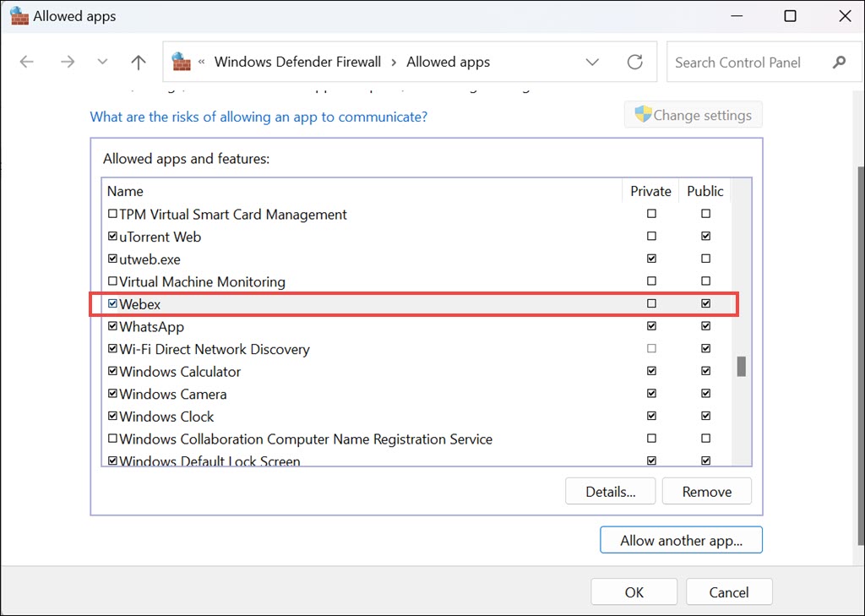Uncheck the Webex Public network checkbox
This screenshot has width=865, height=616.
(x=705, y=303)
